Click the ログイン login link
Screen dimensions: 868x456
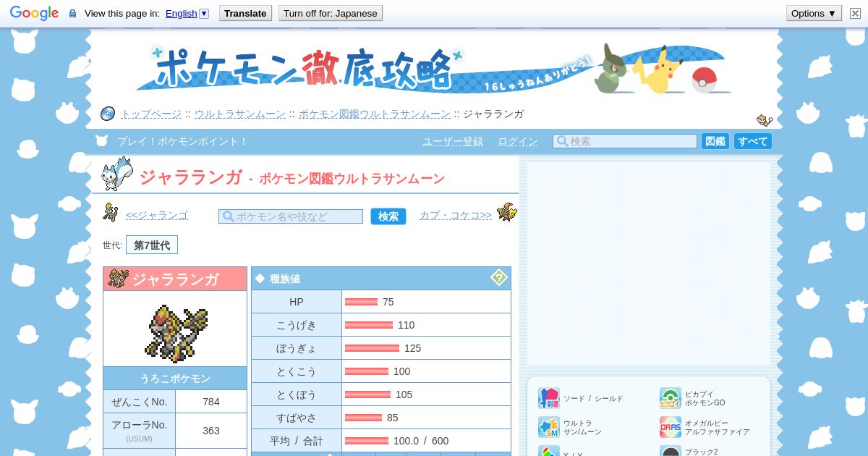pyautogui.click(x=518, y=141)
